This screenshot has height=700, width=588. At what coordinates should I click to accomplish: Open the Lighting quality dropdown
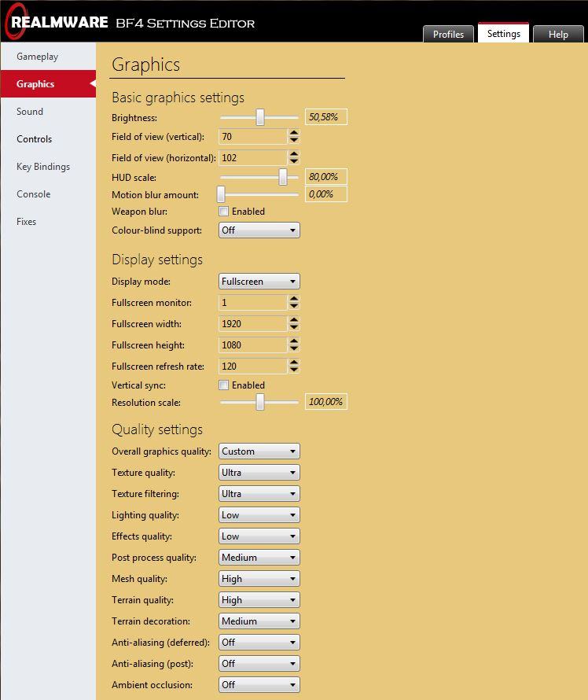click(259, 514)
